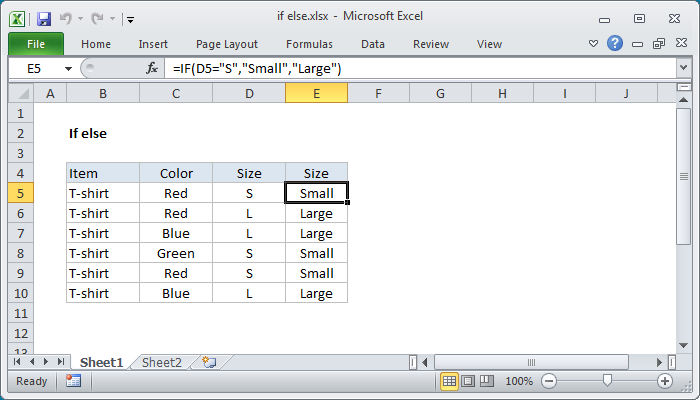This screenshot has height=400, width=700.
Task: Open the Formulas ribbon tab
Action: [x=309, y=44]
